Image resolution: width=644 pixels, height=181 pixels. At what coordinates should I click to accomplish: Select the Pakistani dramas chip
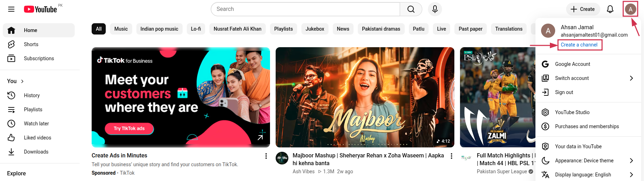(x=381, y=29)
